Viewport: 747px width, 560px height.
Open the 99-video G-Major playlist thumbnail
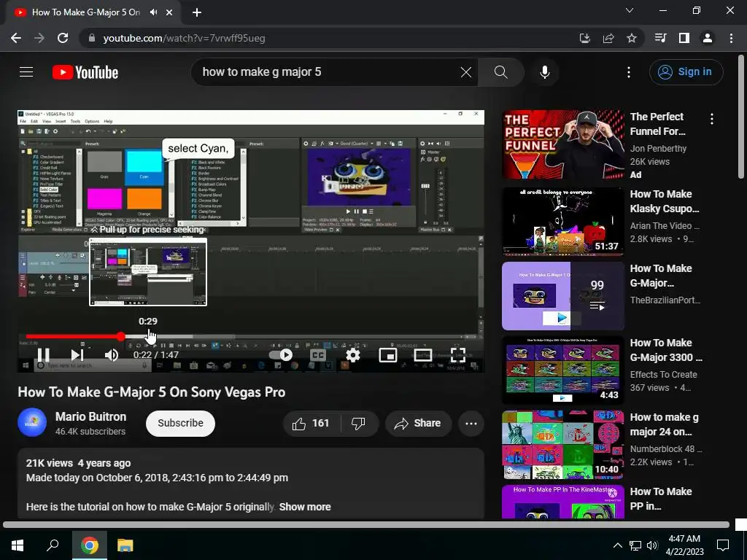(x=563, y=296)
